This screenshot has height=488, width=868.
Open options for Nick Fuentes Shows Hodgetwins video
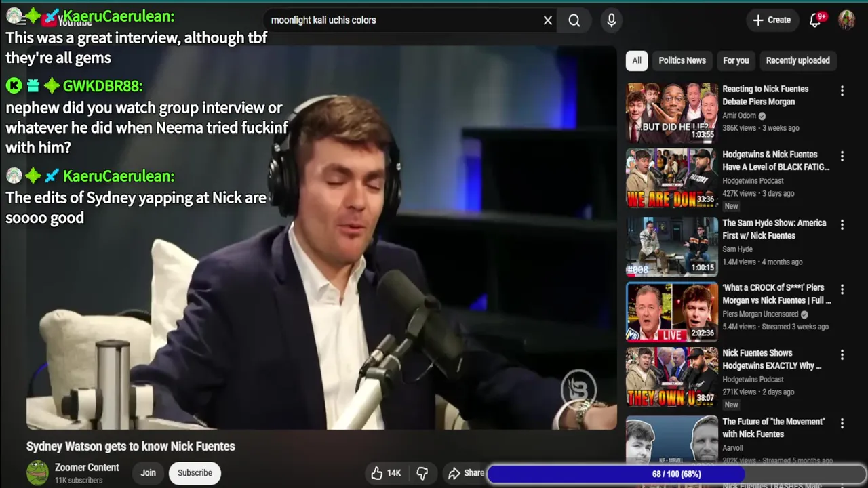pyautogui.click(x=842, y=354)
